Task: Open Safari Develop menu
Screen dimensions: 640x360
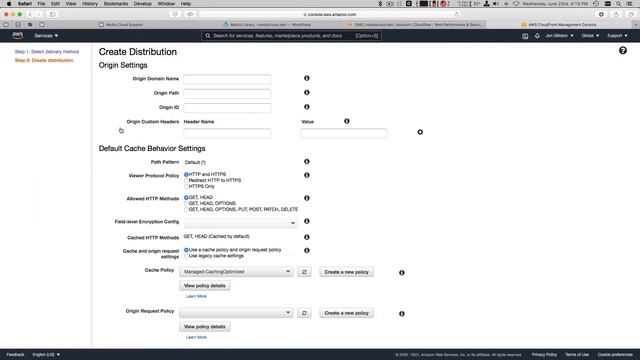Action: pyautogui.click(x=143, y=4)
